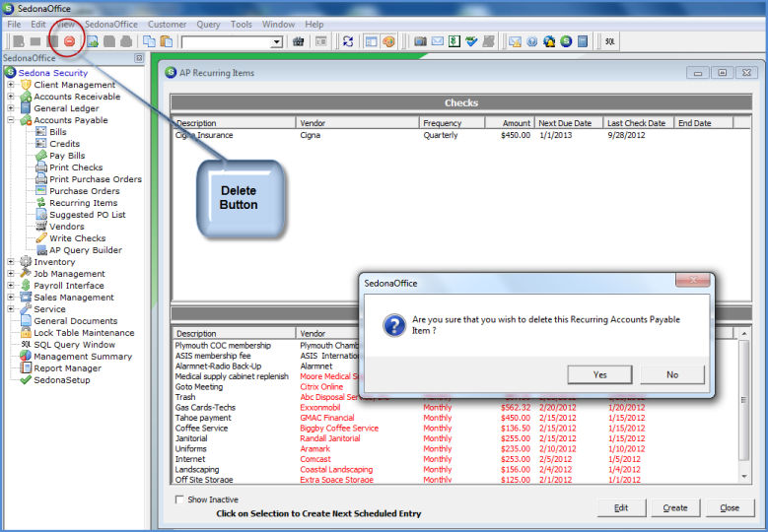Screen dimensions: 768x532
Task: Open the toolbar combo box dropdown
Action: (276, 42)
